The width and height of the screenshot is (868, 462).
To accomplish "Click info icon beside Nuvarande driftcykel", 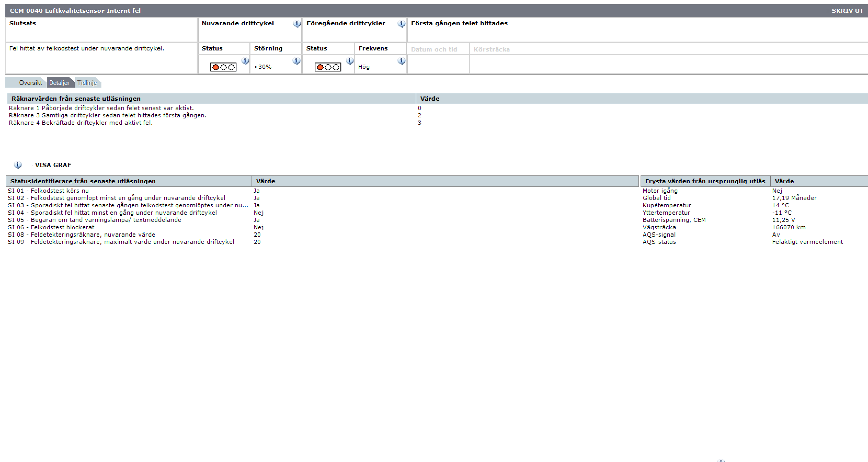I will [296, 24].
